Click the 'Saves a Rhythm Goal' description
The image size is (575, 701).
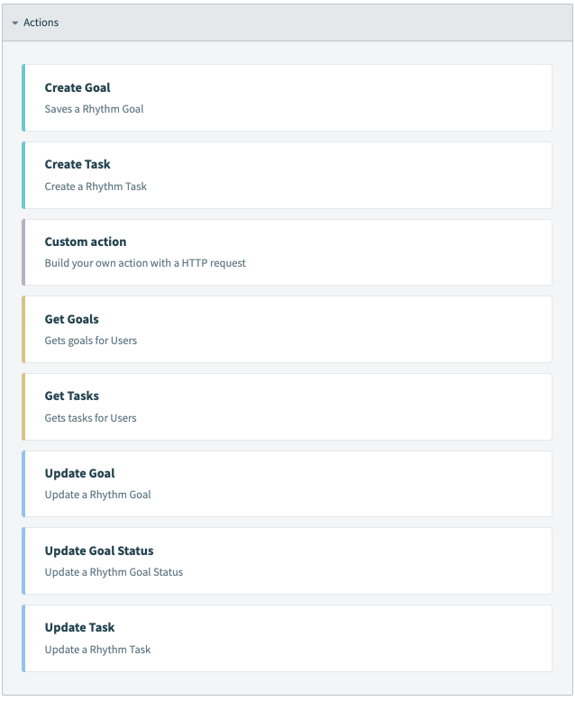coord(94,109)
